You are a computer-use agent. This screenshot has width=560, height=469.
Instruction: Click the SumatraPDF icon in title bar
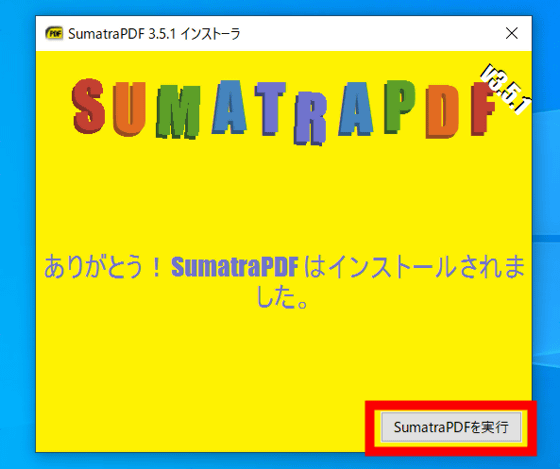pyautogui.click(x=54, y=34)
